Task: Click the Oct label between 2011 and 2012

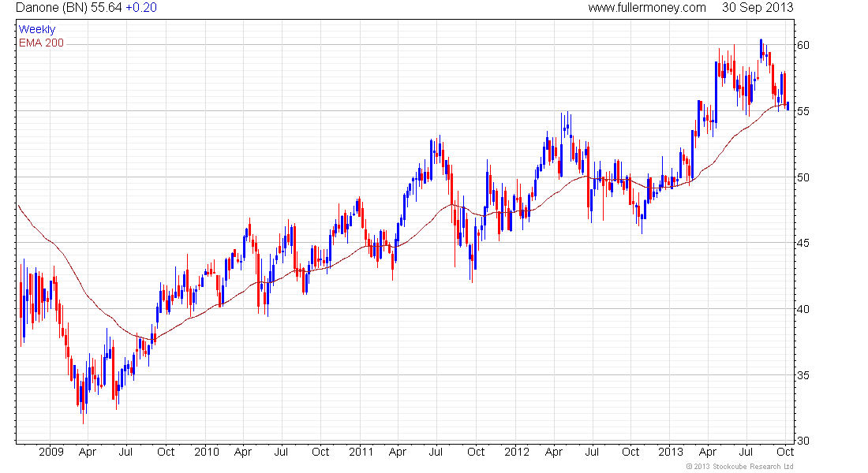Action: [x=476, y=452]
